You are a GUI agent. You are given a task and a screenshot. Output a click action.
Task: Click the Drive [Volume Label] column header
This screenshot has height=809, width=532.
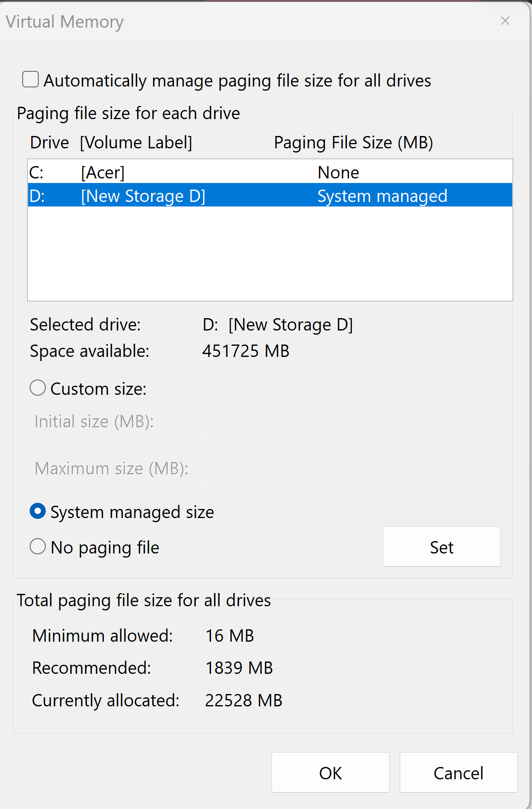pyautogui.click(x=111, y=143)
